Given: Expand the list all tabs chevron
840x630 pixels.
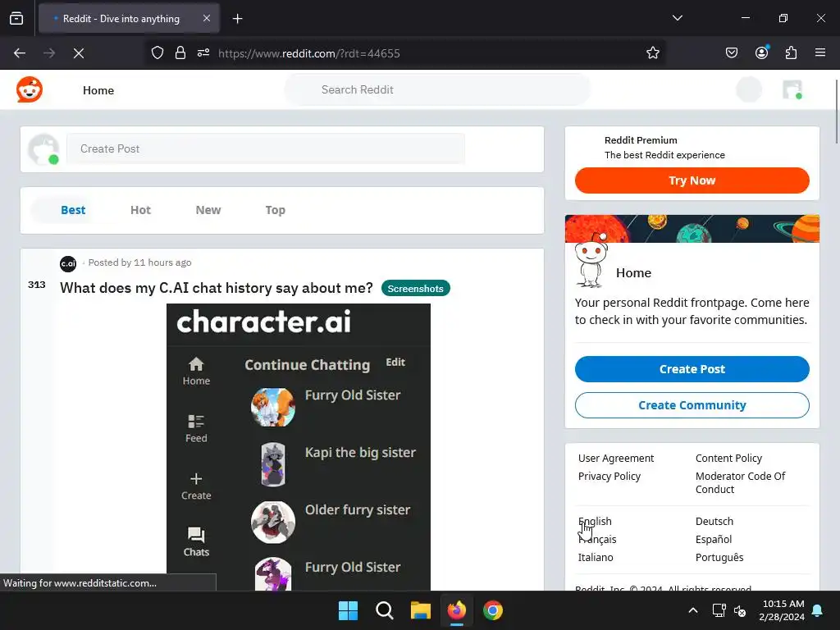Looking at the screenshot, I should click(677, 18).
